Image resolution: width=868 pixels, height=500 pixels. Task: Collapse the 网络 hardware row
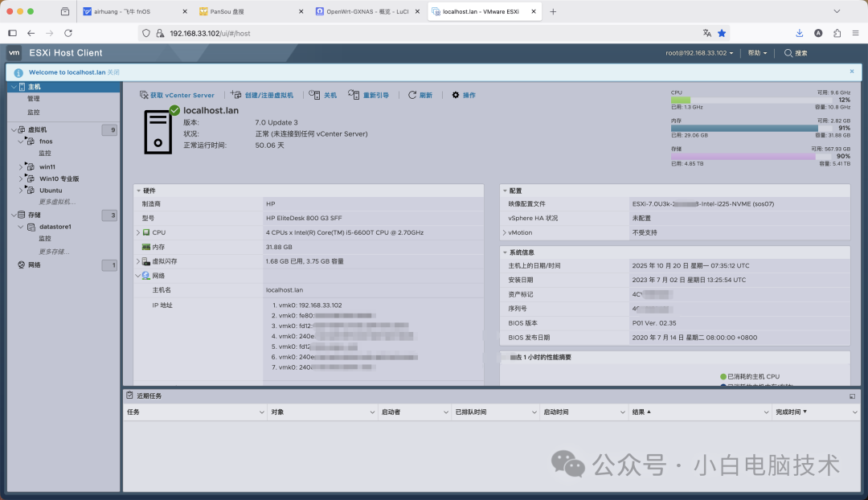(x=138, y=276)
